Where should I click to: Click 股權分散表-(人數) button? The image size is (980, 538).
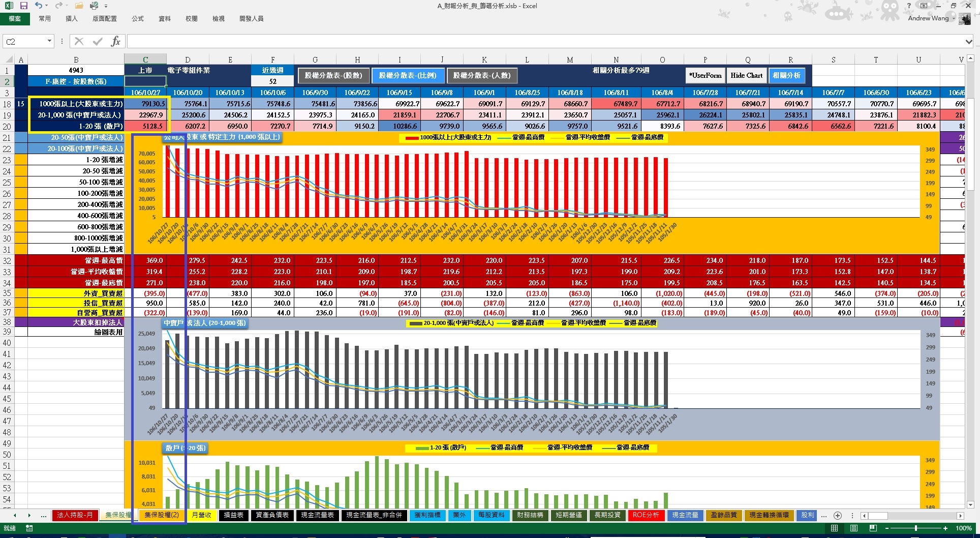tap(482, 75)
